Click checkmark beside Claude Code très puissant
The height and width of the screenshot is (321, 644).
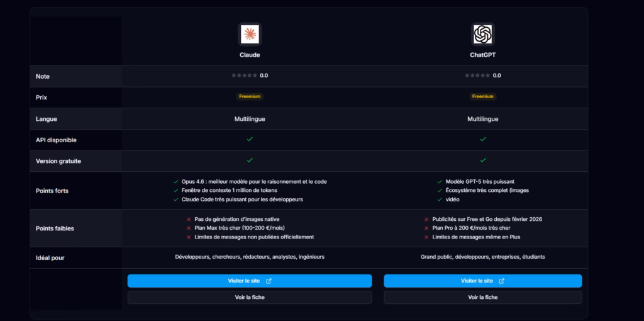tap(176, 200)
